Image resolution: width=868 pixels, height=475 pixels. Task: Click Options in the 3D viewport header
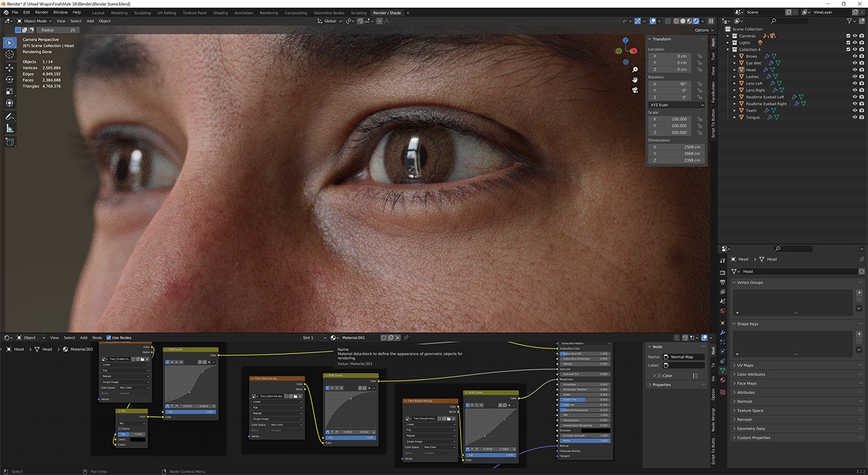[x=702, y=29]
